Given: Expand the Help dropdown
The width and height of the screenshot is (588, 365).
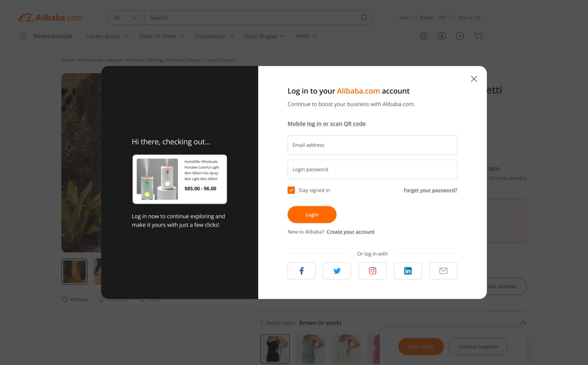Looking at the screenshot, I should coord(406,18).
